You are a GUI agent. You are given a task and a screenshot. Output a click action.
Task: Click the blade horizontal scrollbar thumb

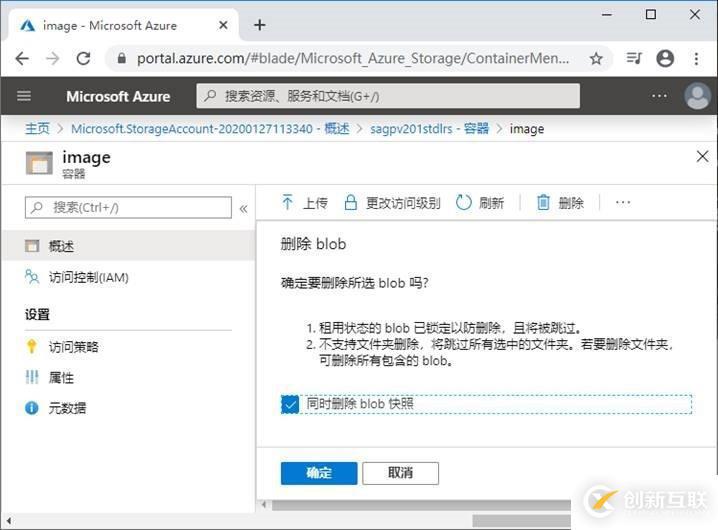(x=421, y=505)
